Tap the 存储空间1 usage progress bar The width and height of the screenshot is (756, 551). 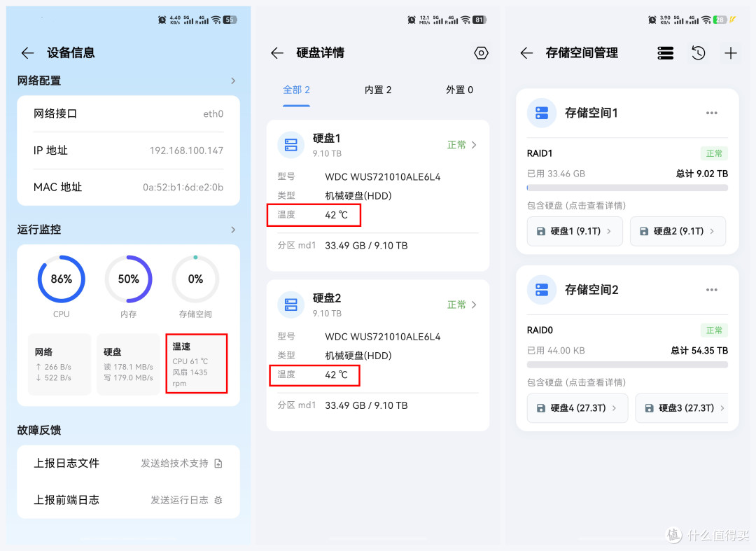(627, 188)
